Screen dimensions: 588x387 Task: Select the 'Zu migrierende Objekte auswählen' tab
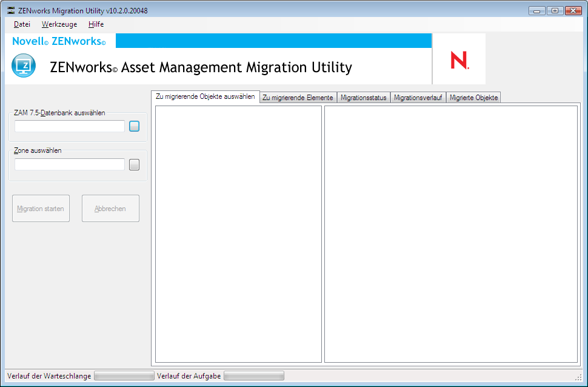tap(205, 96)
